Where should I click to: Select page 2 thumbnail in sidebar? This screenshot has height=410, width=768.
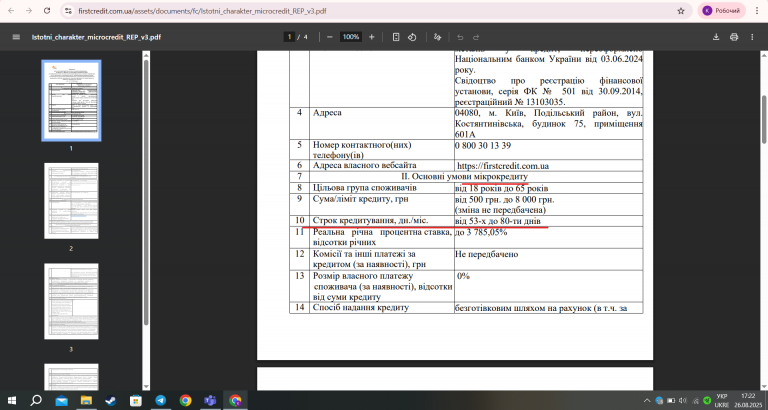click(71, 201)
